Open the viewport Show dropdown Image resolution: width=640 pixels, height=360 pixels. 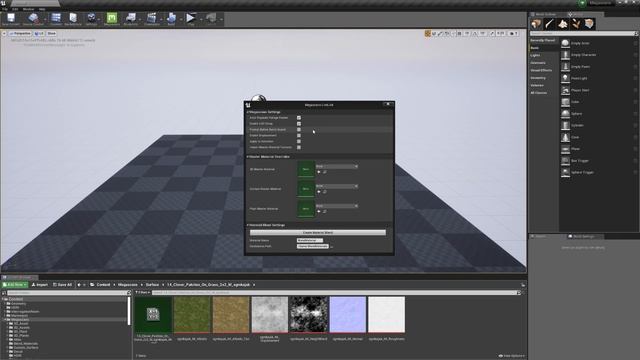[x=51, y=33]
